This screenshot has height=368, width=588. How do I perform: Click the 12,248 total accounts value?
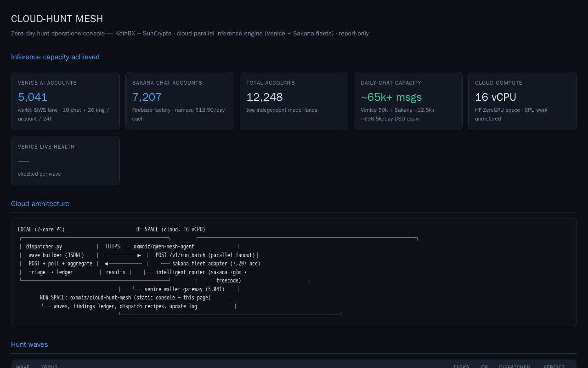coord(265,97)
